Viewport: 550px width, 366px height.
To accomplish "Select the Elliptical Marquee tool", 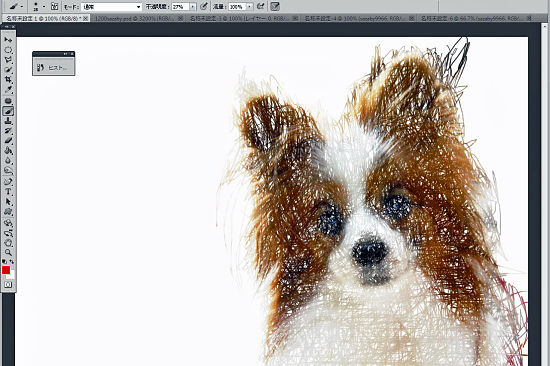I will point(8,50).
